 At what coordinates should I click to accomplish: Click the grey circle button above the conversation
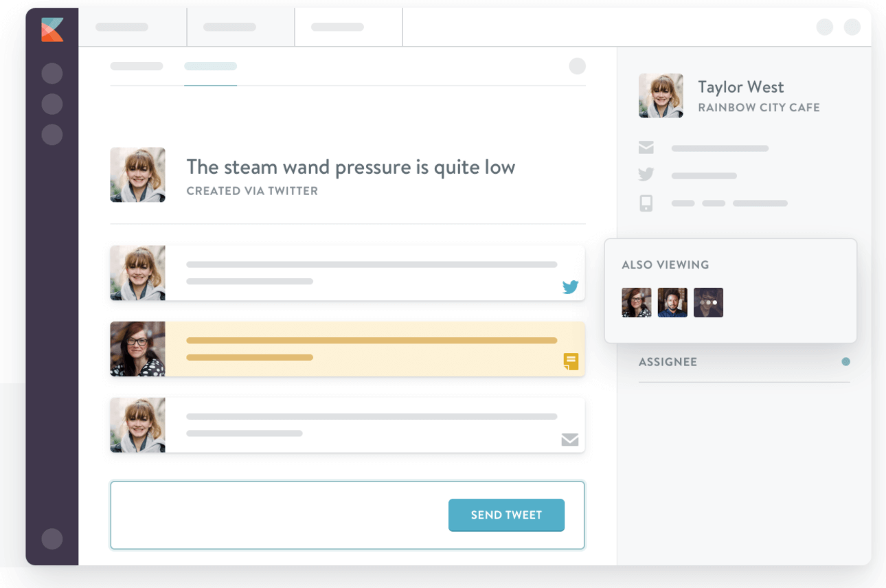pyautogui.click(x=578, y=66)
